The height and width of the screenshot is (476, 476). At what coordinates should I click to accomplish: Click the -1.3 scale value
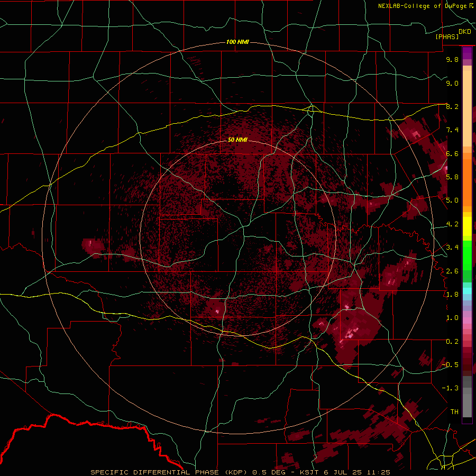pyautogui.click(x=450, y=388)
